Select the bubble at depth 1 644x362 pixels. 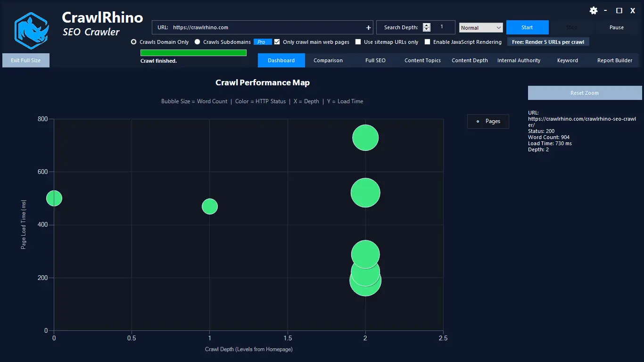210,206
